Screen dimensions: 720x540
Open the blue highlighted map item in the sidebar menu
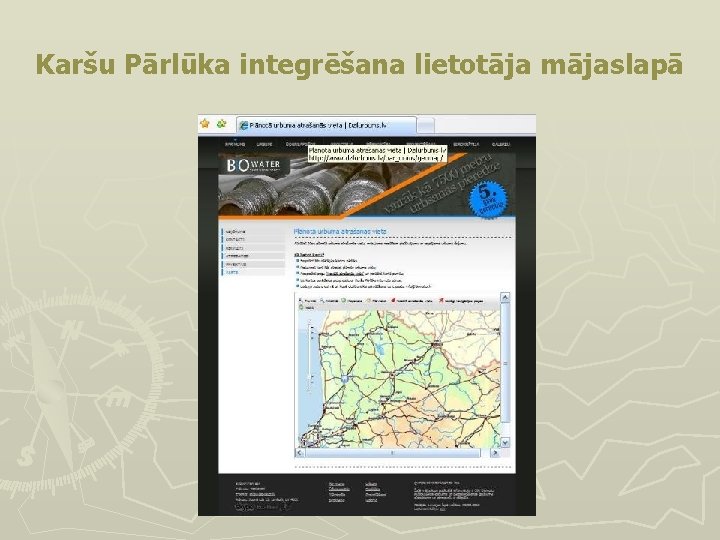(253, 272)
